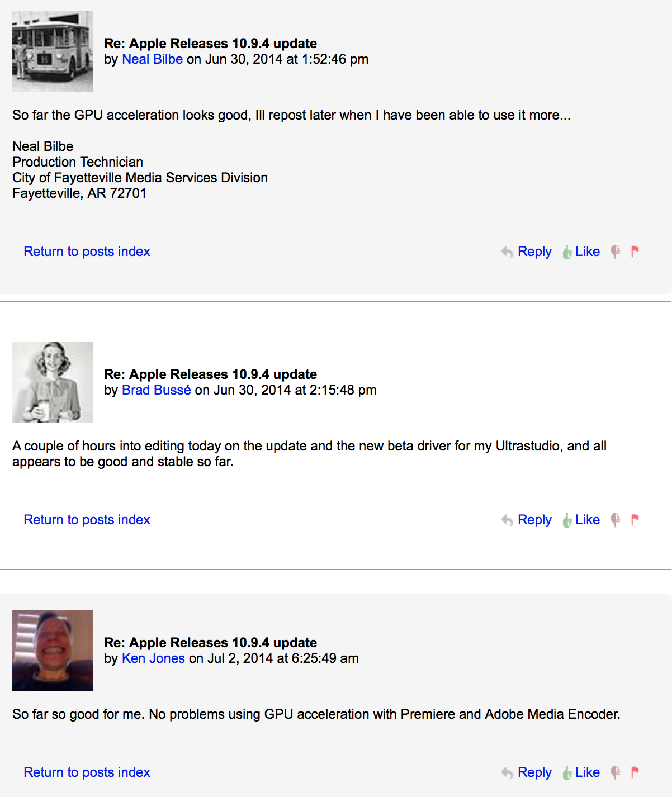Click Ken Jones's smiling face avatar
672x797 pixels.
pyautogui.click(x=53, y=651)
